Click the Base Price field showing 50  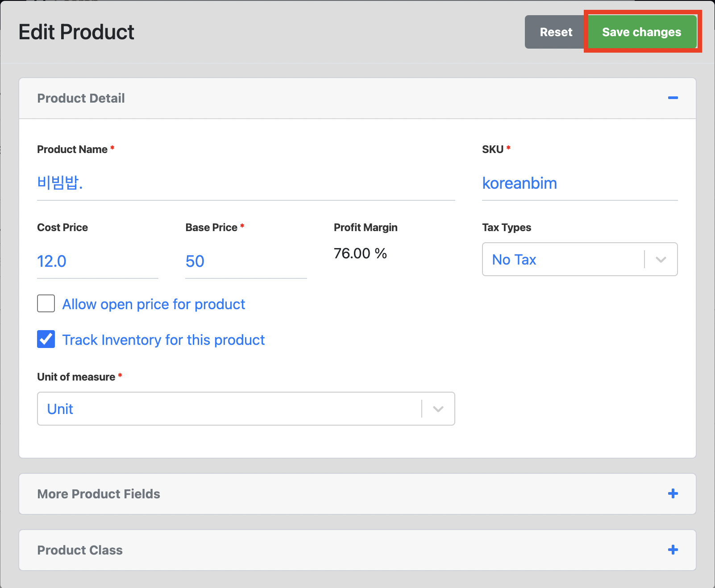[x=246, y=261]
